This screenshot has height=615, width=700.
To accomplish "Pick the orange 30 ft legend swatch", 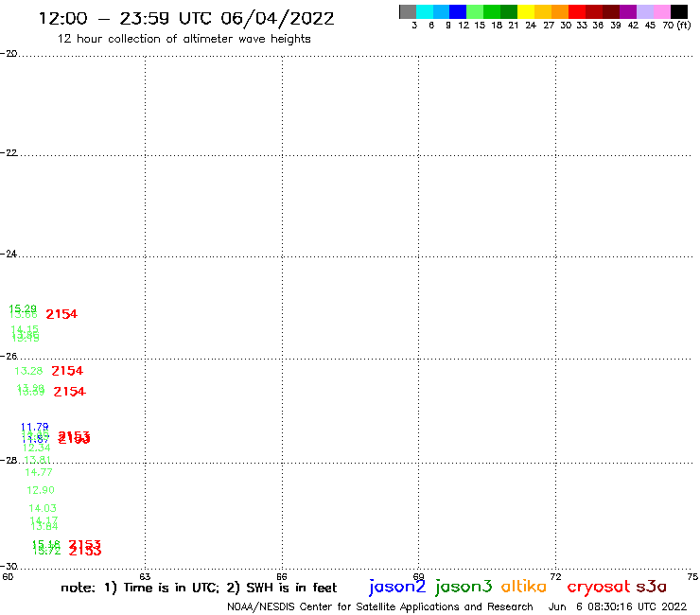I will click(560, 11).
